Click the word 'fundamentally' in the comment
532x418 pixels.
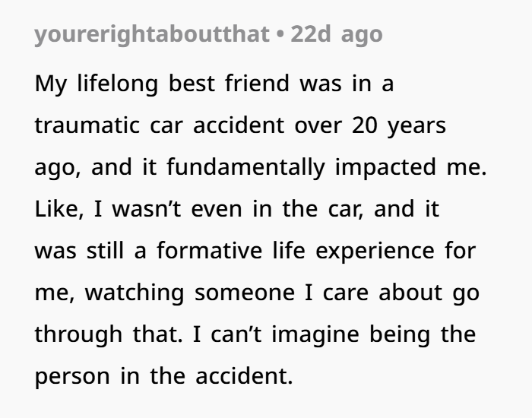pos(245,167)
